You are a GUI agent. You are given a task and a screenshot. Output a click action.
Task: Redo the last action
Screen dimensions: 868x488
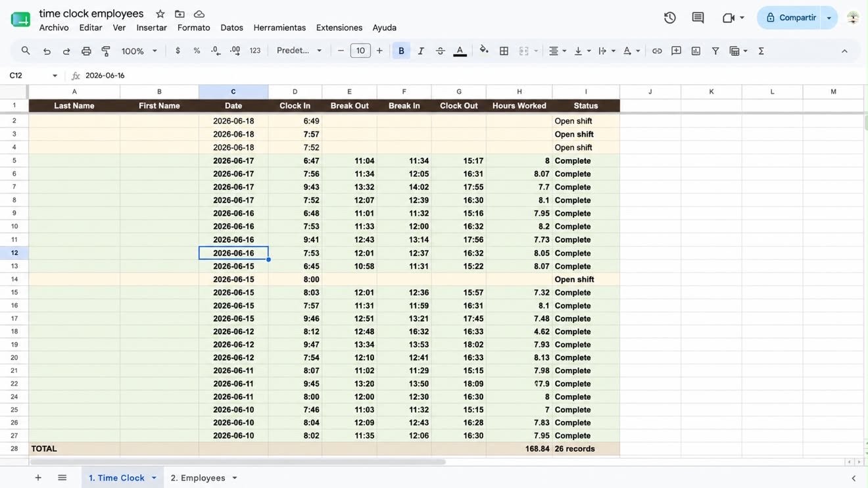pos(66,51)
